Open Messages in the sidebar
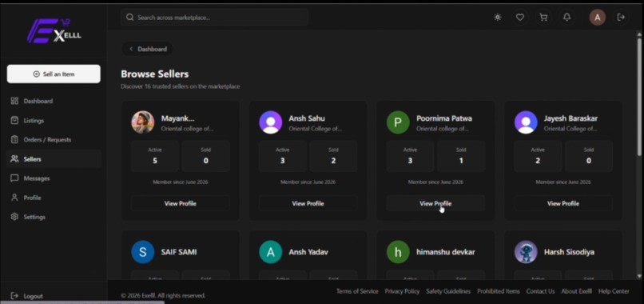The image size is (644, 304). tap(54, 178)
